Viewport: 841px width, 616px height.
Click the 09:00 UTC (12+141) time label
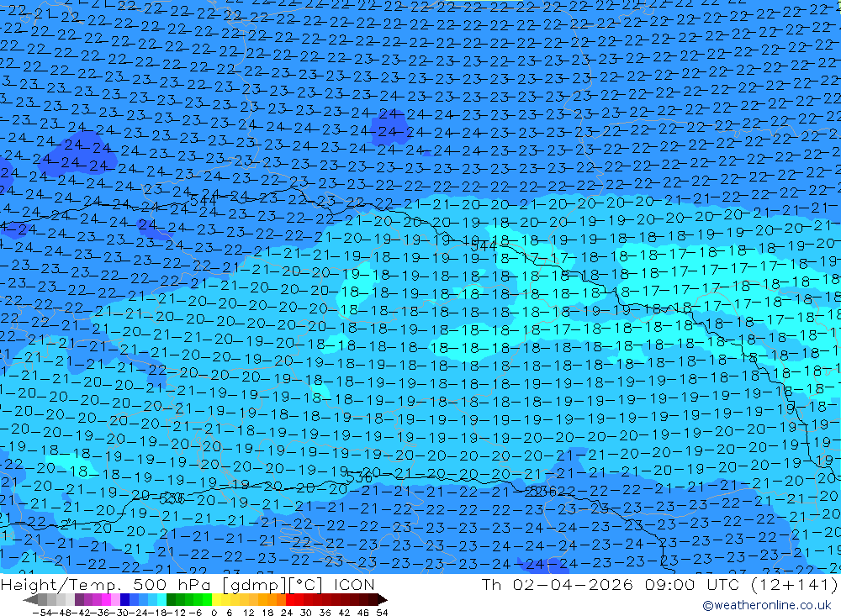click(741, 584)
